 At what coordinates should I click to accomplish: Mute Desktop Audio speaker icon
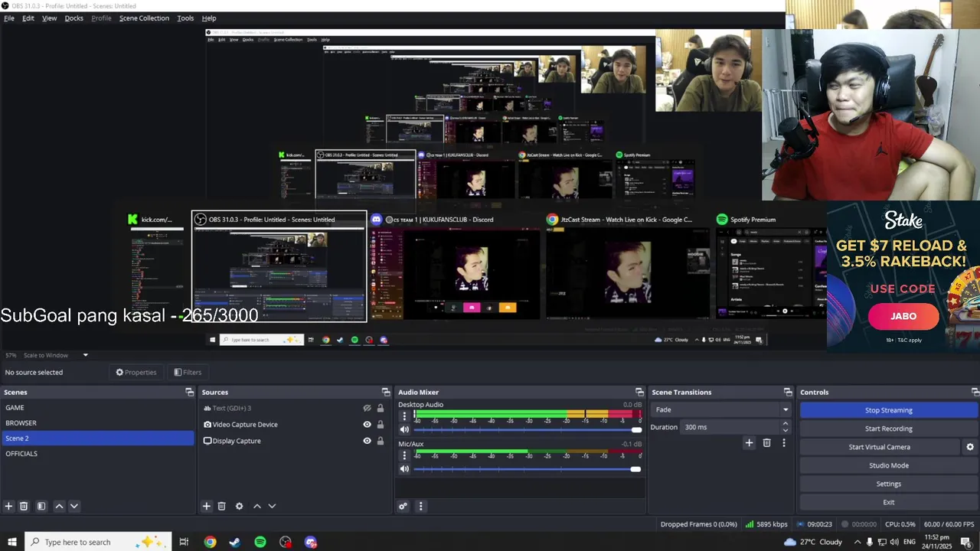(x=404, y=429)
